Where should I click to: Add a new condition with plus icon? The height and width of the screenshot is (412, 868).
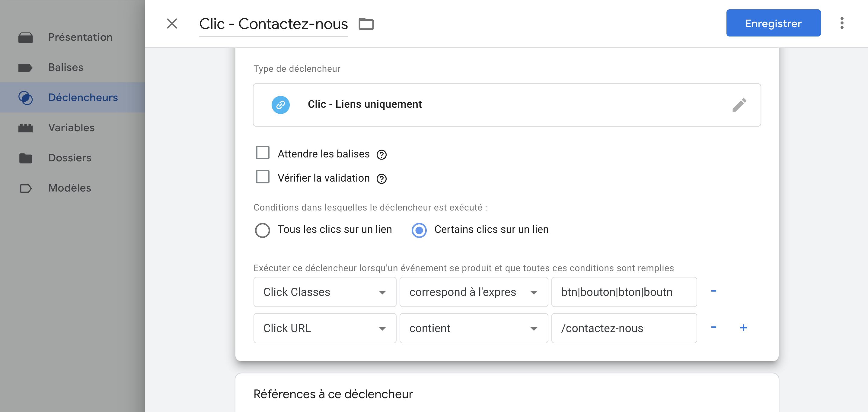tap(743, 328)
